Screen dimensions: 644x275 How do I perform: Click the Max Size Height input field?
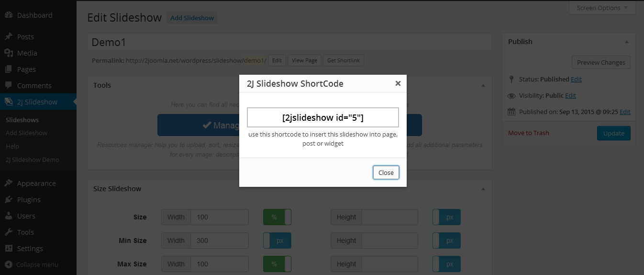pos(390,264)
